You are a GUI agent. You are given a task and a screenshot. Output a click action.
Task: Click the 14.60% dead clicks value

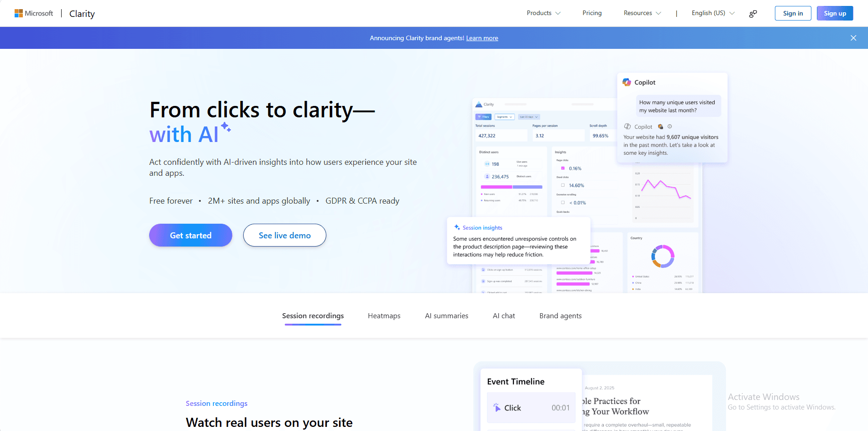coord(576,185)
